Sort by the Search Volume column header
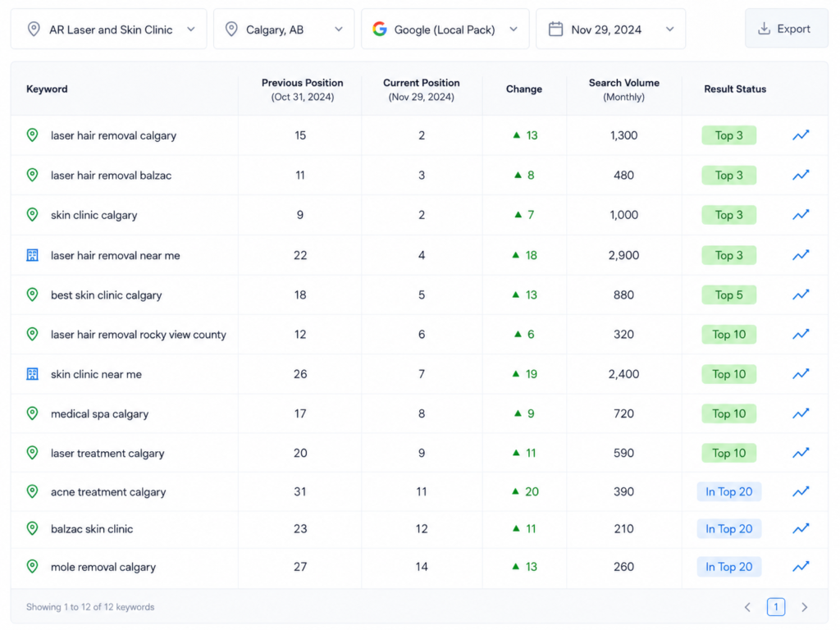The height and width of the screenshot is (630, 840). click(623, 89)
